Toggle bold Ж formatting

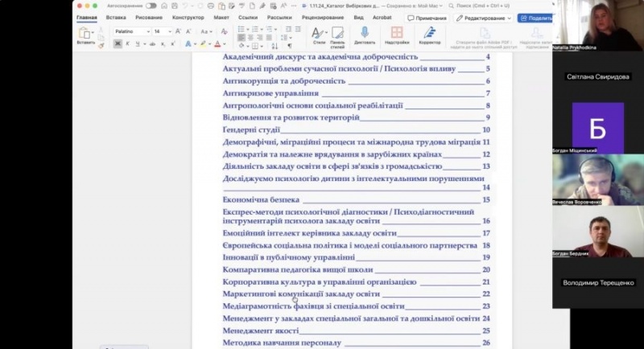coord(118,43)
